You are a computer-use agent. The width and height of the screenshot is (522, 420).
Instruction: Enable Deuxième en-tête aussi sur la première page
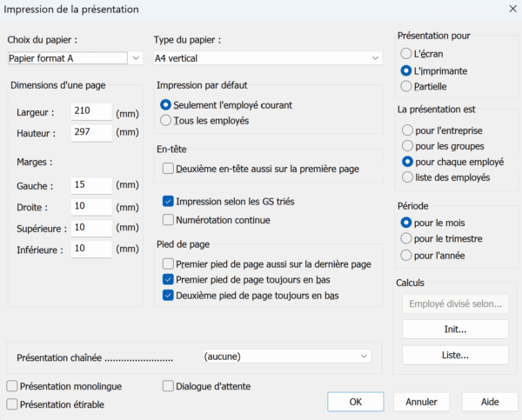tap(169, 169)
